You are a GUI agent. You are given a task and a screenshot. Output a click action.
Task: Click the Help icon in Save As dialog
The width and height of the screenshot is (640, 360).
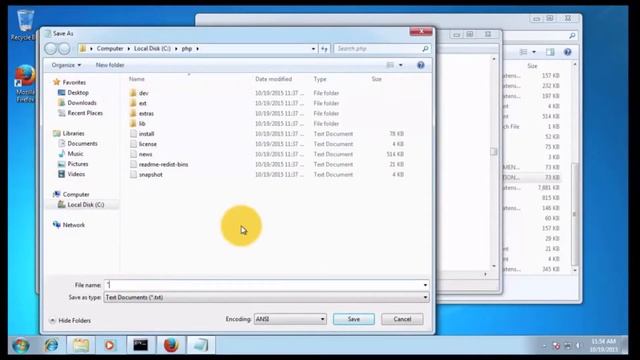click(x=420, y=65)
